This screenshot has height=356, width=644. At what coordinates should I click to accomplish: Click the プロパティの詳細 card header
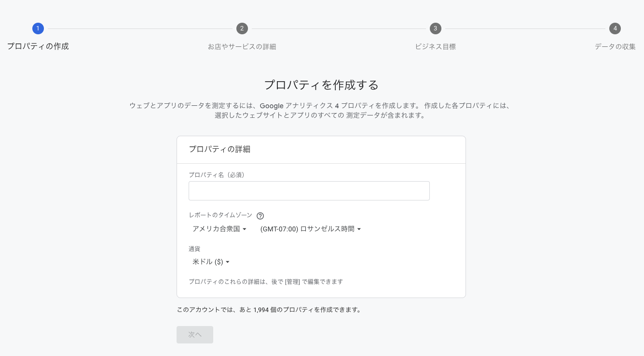click(321, 150)
